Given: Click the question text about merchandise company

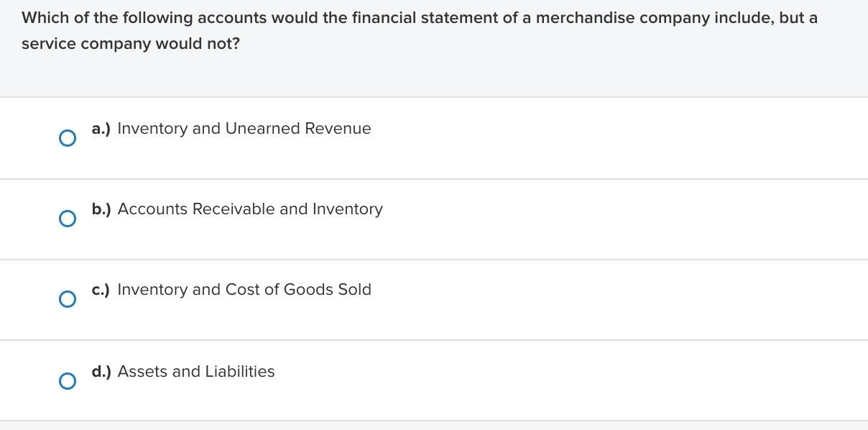Looking at the screenshot, I should pos(420,30).
